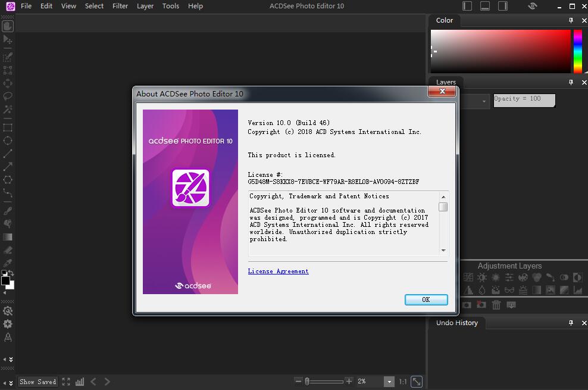Click the 1:1 actual size button
Screen dimensions: 588x390
tap(403, 382)
